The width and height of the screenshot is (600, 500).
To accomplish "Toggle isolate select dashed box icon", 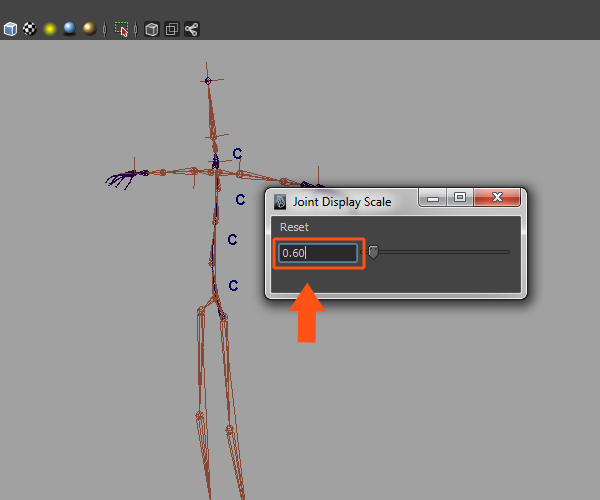I will [x=122, y=29].
